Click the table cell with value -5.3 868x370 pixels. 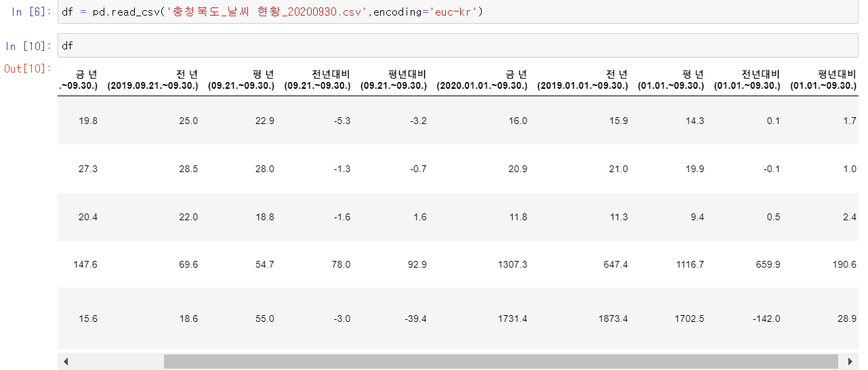coord(341,121)
